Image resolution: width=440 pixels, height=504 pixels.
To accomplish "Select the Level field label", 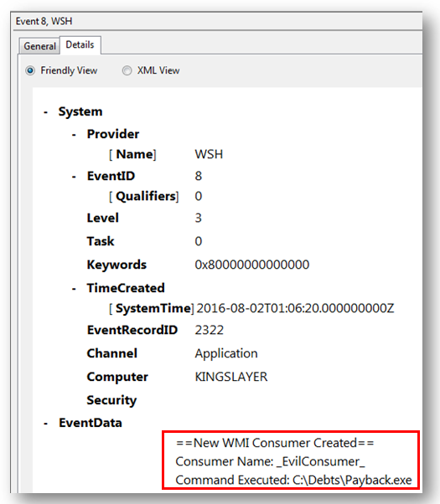I will click(x=103, y=218).
